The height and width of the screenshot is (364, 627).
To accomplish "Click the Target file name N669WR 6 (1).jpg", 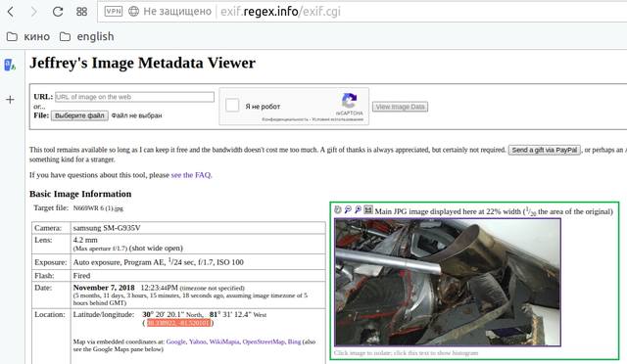I will 98,208.
